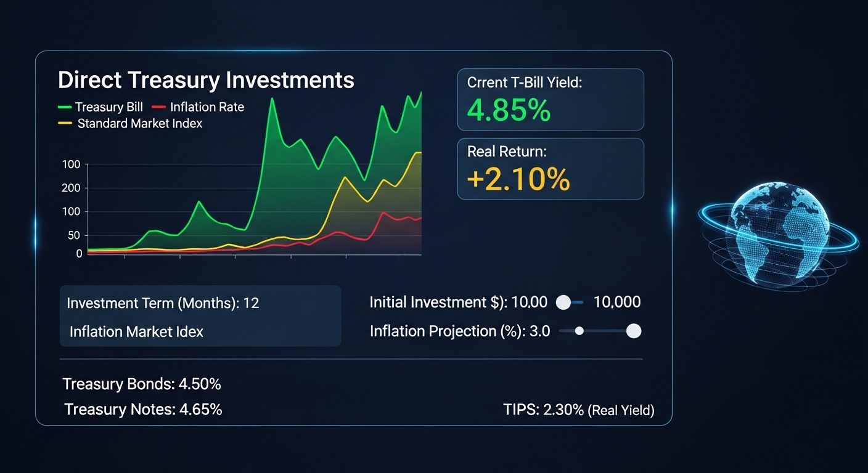Open the Real Return card

[550, 168]
